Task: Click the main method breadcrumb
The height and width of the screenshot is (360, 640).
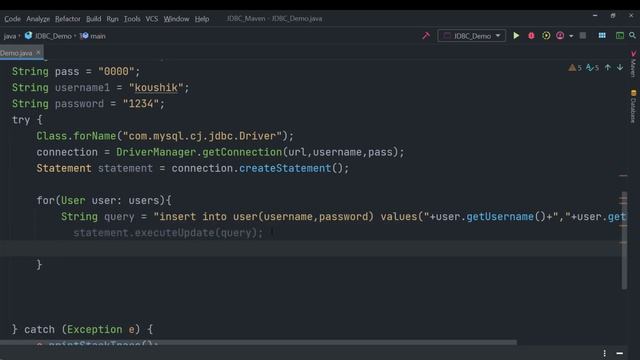Action: tap(93, 36)
